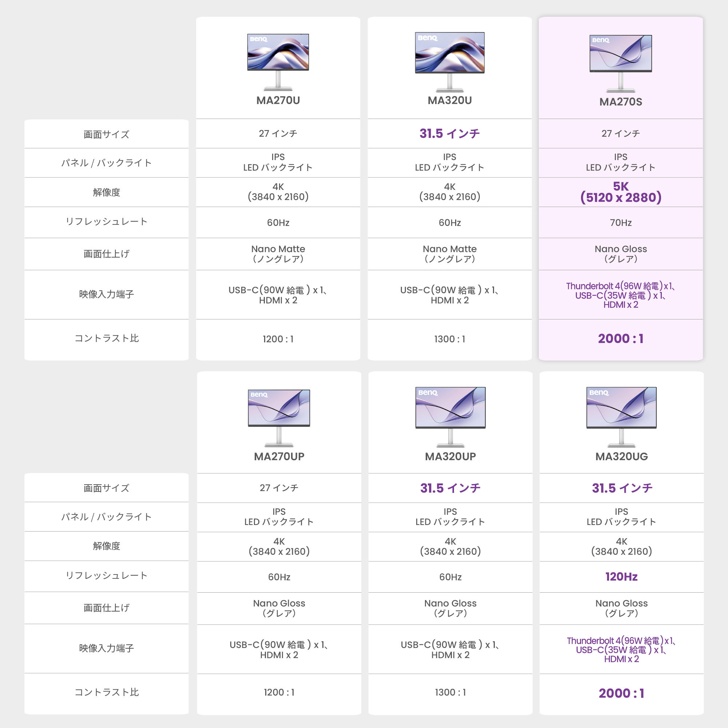Click the top 画面サイズ row label
The height and width of the screenshot is (728, 728).
tap(107, 135)
